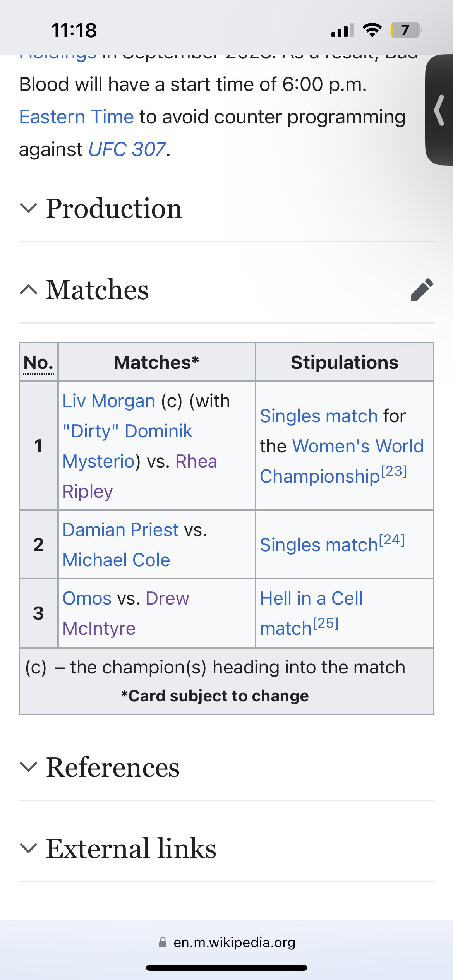Expand the Production section
This screenshot has width=453, height=980.
click(x=114, y=209)
